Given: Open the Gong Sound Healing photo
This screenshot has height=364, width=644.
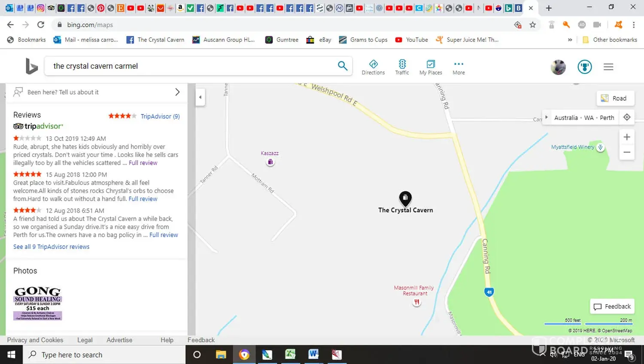Looking at the screenshot, I should click(x=38, y=303).
